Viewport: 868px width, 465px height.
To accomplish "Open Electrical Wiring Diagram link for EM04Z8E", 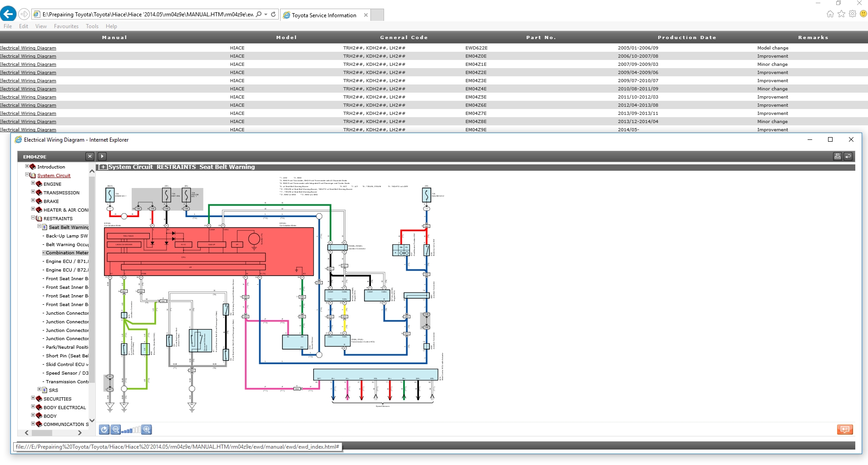I will tap(28, 122).
